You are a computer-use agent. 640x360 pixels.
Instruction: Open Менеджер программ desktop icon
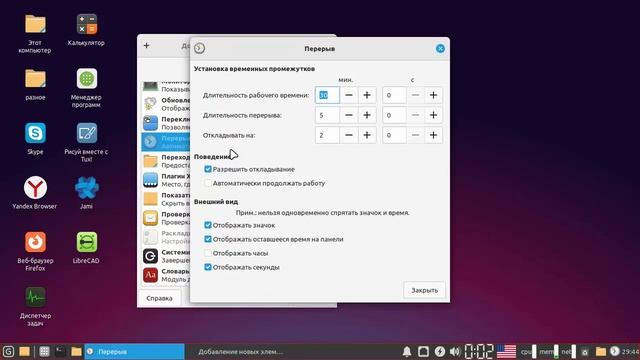click(86, 88)
